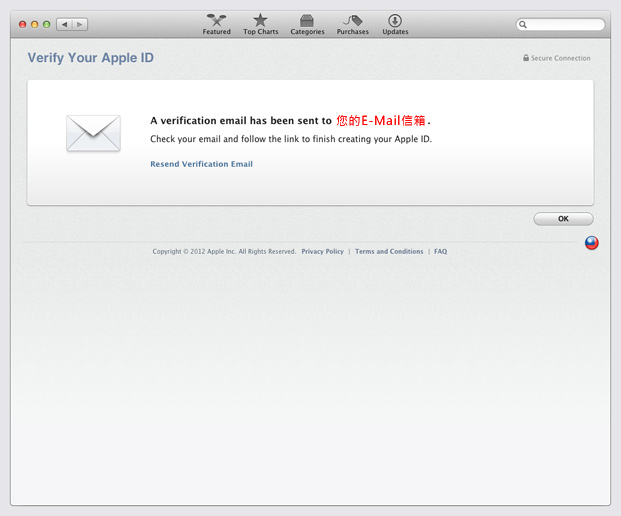Viewport: 621px width, 516px height.
Task: Confirm with the OK button
Action: click(563, 219)
